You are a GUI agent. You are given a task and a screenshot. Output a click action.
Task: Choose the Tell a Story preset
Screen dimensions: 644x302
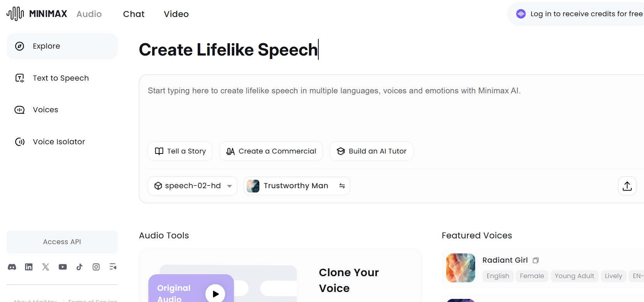(x=180, y=151)
